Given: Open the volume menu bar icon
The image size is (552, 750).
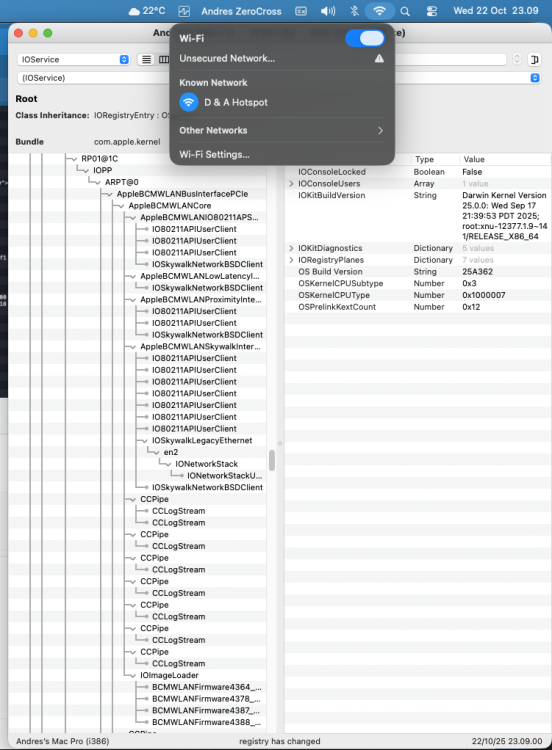Looking at the screenshot, I should tap(328, 11).
